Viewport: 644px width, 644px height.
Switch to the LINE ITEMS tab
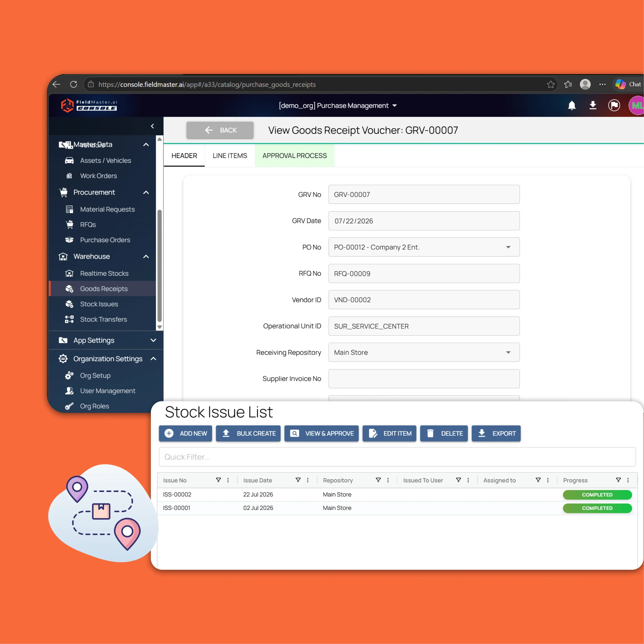[230, 156]
